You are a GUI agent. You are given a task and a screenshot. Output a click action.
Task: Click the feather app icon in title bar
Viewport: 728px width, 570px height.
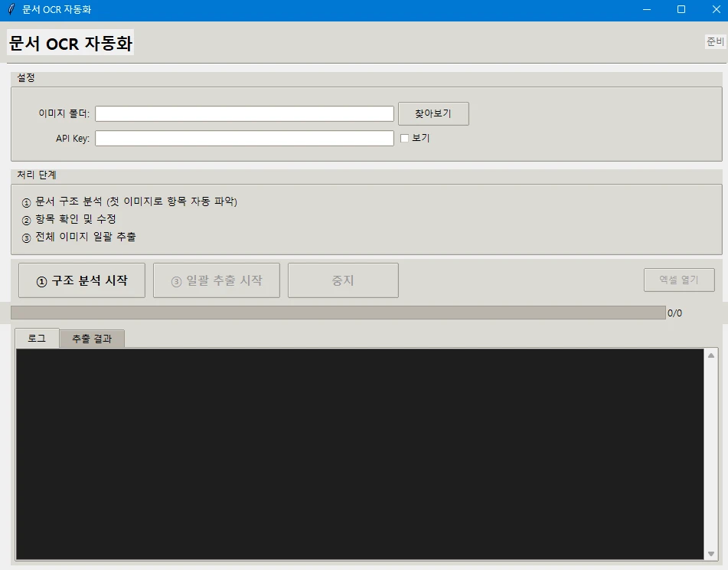click(x=11, y=9)
